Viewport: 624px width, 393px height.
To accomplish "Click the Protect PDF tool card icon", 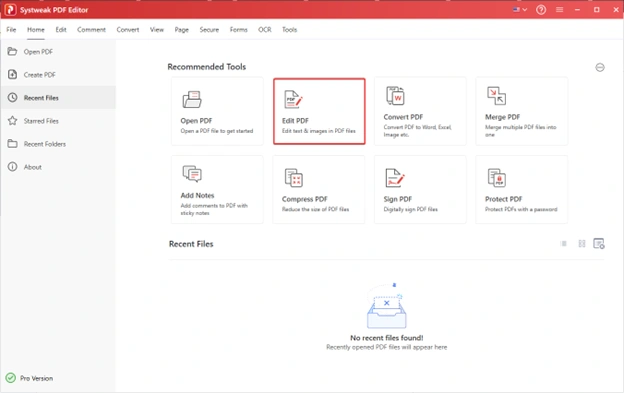I will [x=496, y=177].
